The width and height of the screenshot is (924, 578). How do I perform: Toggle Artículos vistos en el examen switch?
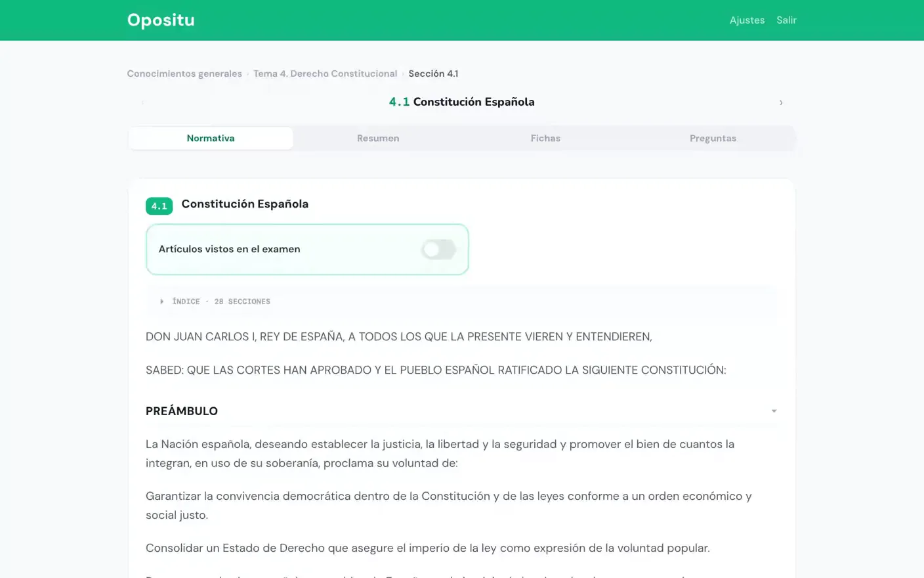click(438, 250)
